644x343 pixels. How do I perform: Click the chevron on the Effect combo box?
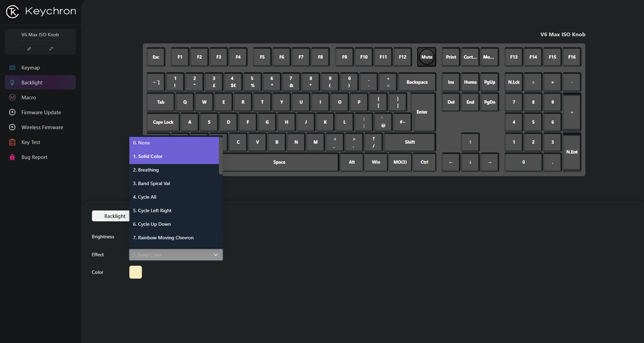point(216,255)
